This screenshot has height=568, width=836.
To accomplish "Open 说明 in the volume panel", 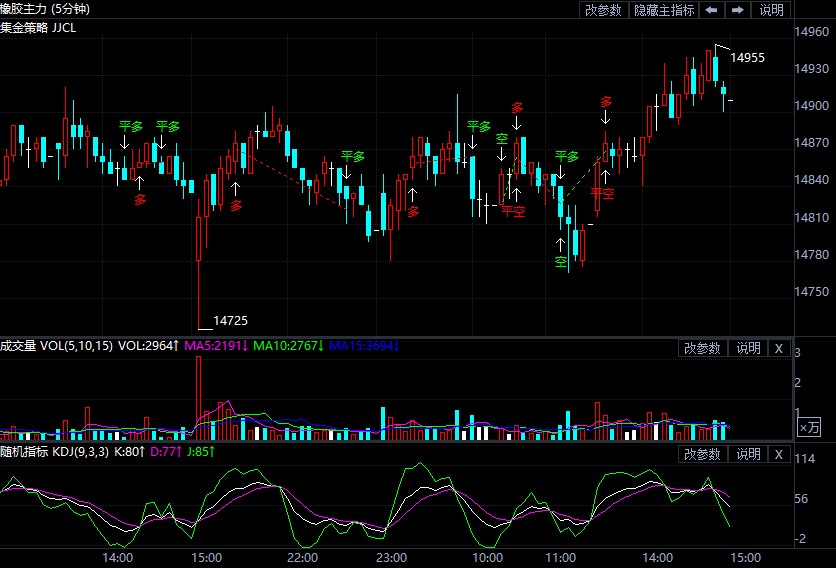I will click(748, 348).
